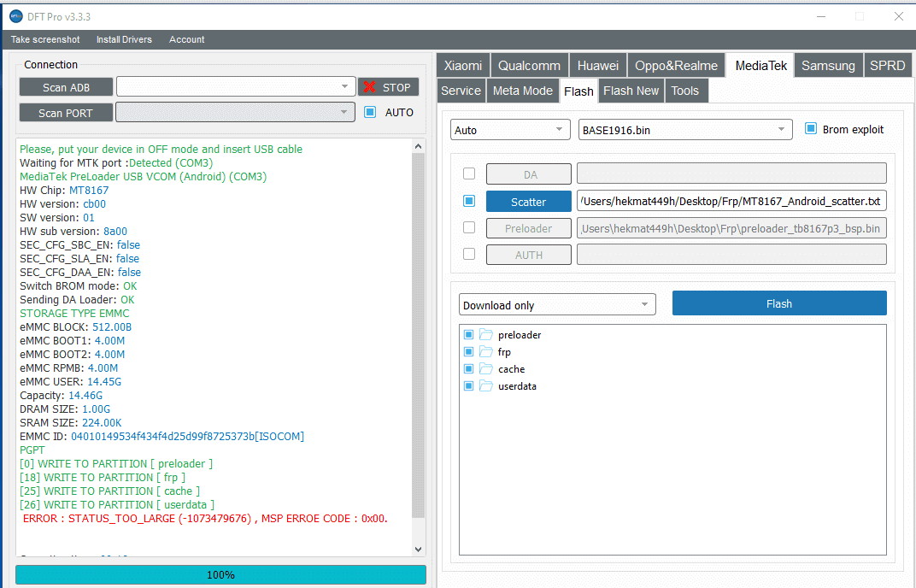Click the AUTH browse button
The image size is (916, 588).
(x=529, y=255)
